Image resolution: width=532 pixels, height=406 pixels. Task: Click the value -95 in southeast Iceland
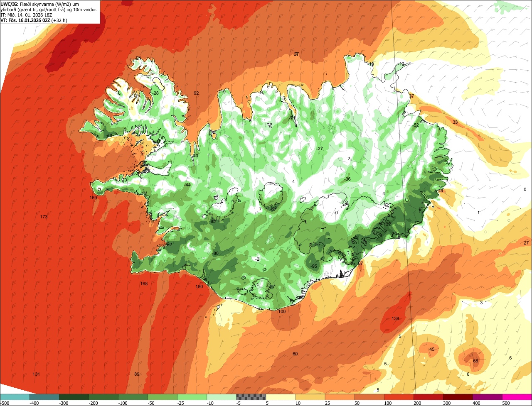[314, 266]
